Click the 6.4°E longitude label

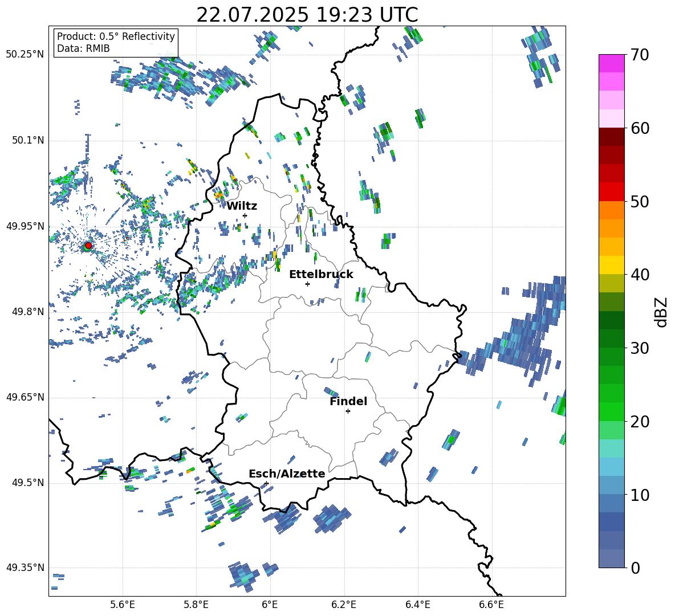point(417,605)
